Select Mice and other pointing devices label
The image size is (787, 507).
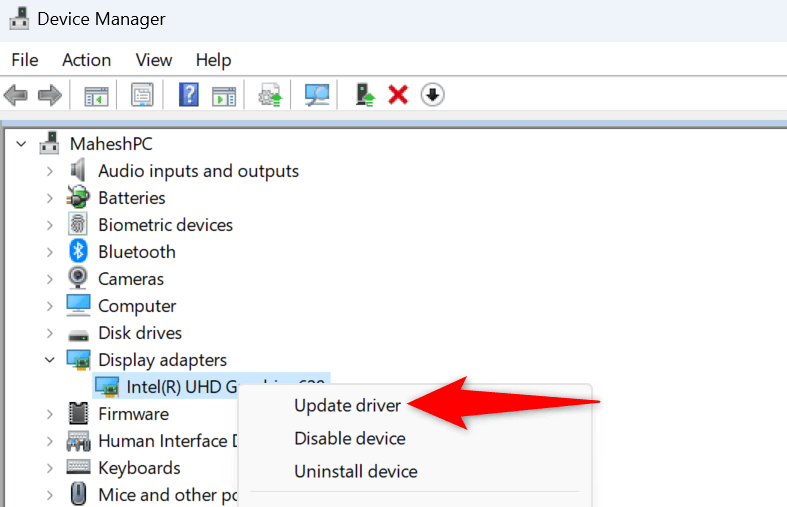pos(168,495)
